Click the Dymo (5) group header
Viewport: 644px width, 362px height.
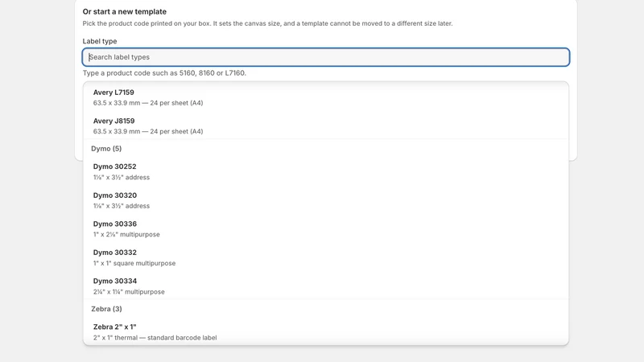[x=106, y=149]
